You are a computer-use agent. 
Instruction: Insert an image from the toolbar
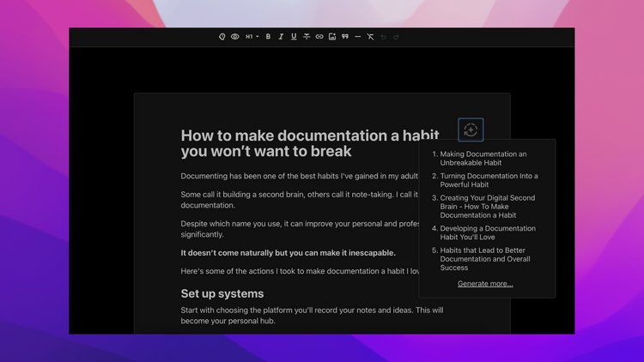pyautogui.click(x=332, y=37)
